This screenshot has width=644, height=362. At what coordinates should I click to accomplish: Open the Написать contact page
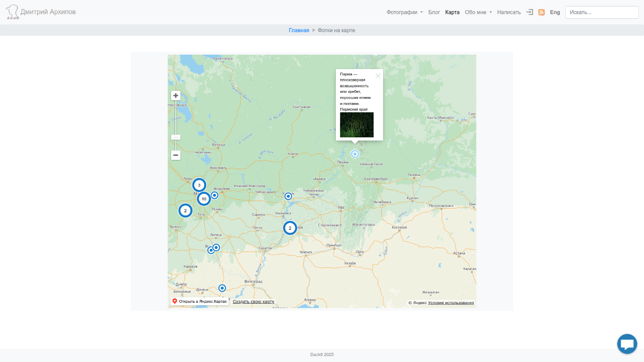(x=509, y=12)
